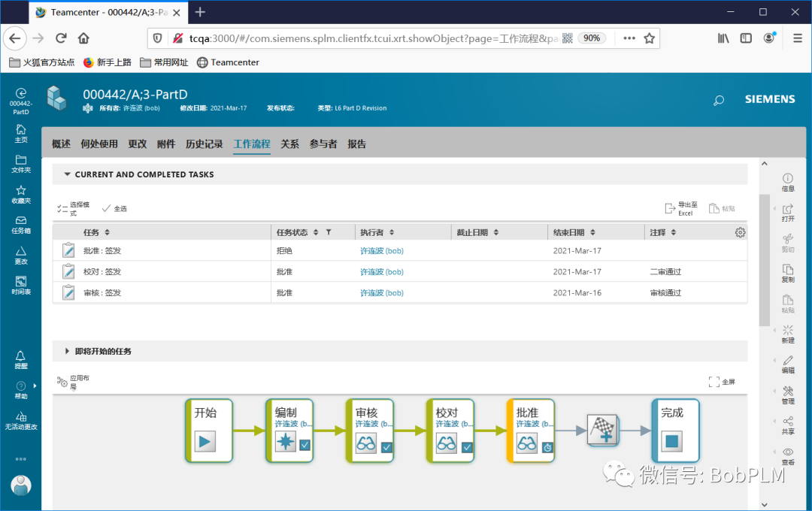Click the 新建 create command icon
Image resolution: width=812 pixels, height=511 pixels.
coord(788,334)
